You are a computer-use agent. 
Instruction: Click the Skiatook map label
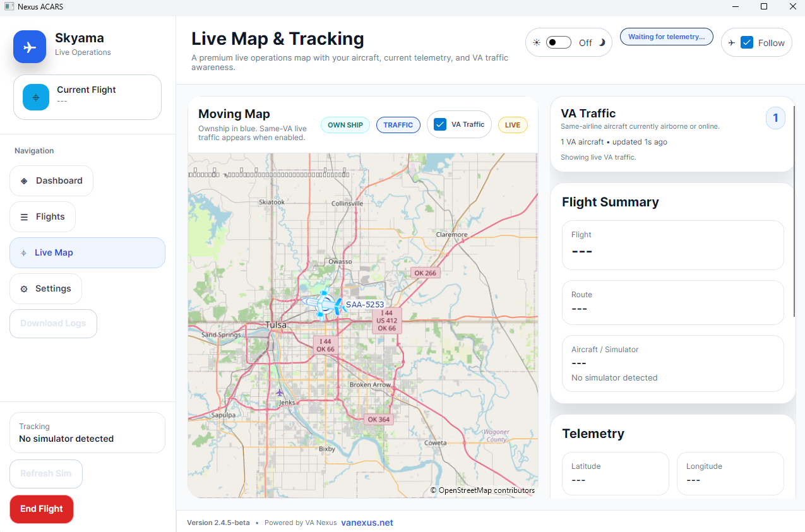pyautogui.click(x=272, y=202)
